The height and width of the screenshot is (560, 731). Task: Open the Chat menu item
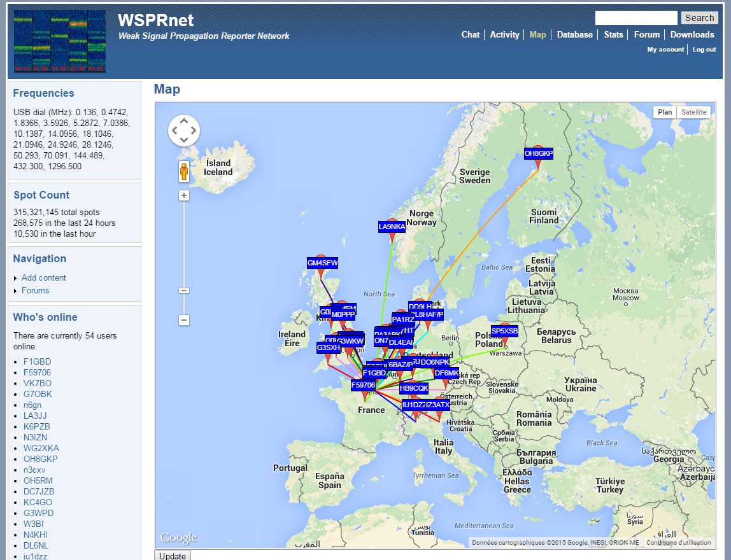tap(471, 34)
